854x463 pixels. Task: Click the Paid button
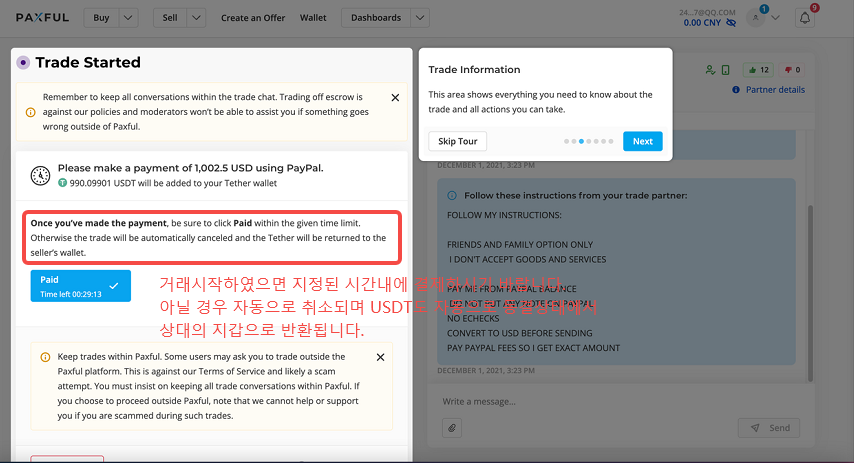81,286
